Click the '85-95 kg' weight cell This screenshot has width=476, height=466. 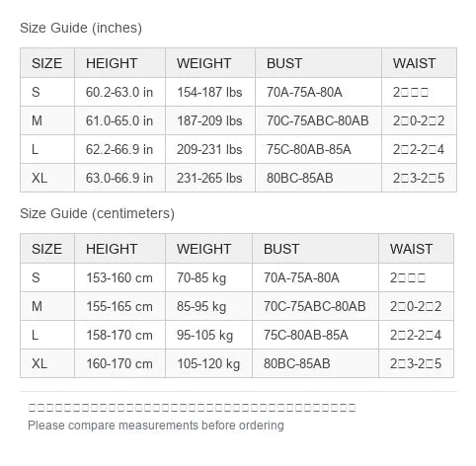(208, 306)
